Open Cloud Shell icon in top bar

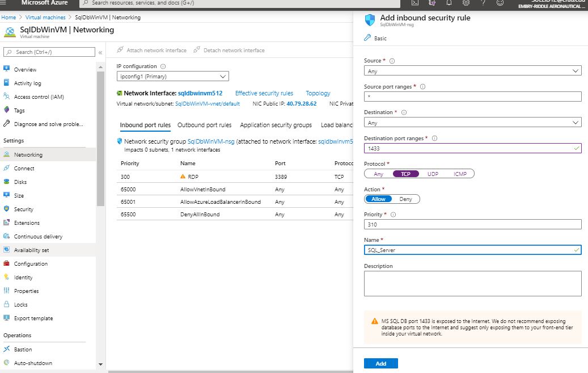[x=414, y=3]
